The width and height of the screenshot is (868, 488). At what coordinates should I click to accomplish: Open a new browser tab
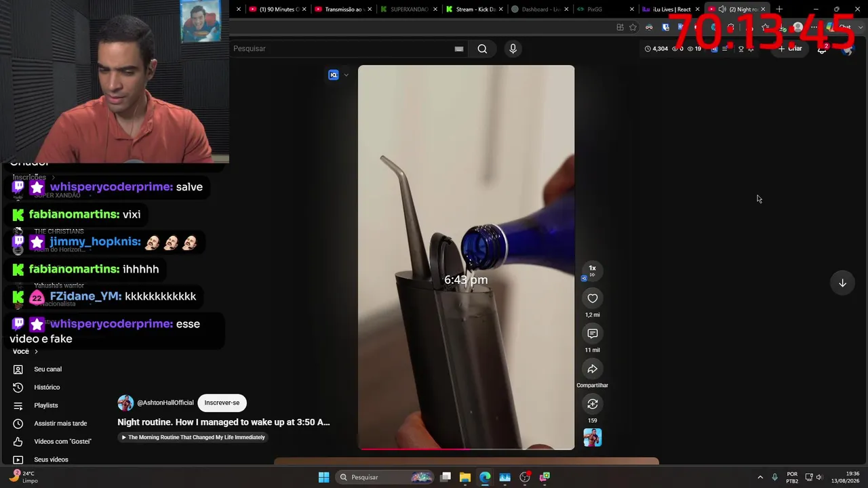click(779, 9)
